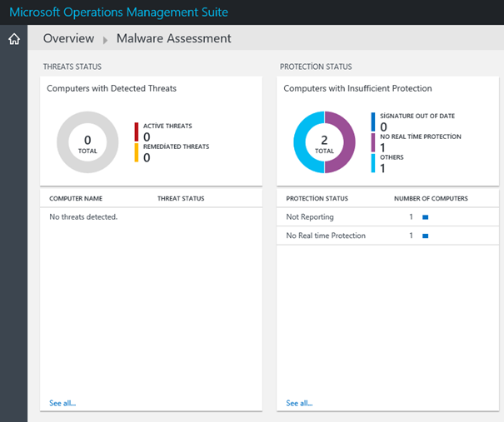Click the Protection Status column header
This screenshot has height=422, width=504.
pos(317,198)
